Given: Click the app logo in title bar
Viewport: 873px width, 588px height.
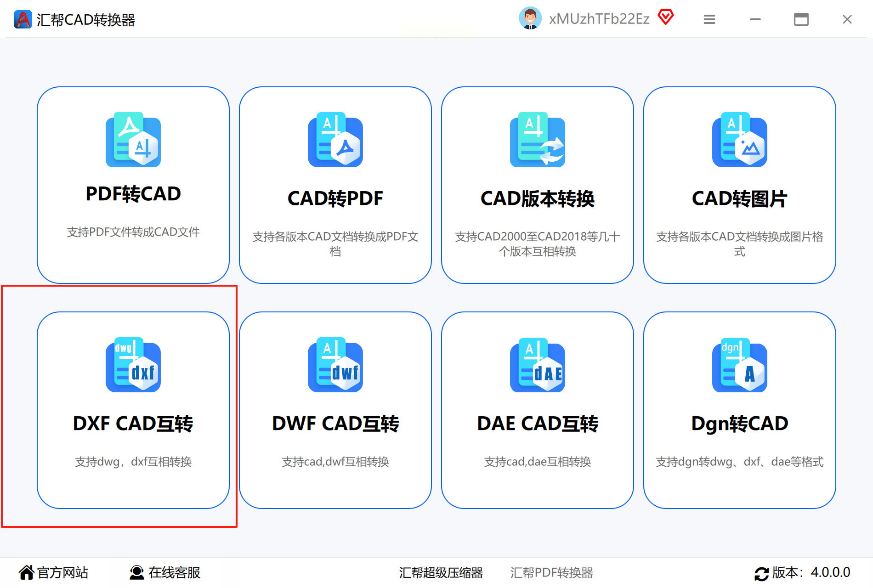Looking at the screenshot, I should (23, 19).
